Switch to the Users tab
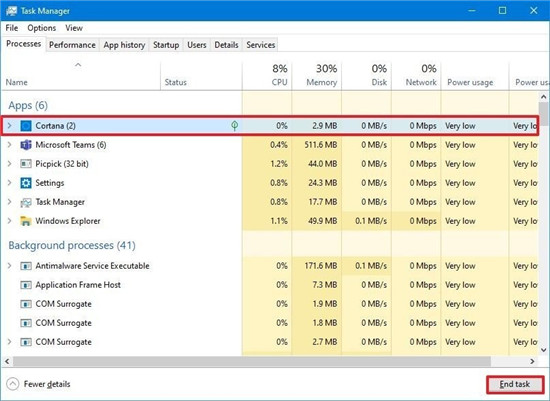 [196, 45]
